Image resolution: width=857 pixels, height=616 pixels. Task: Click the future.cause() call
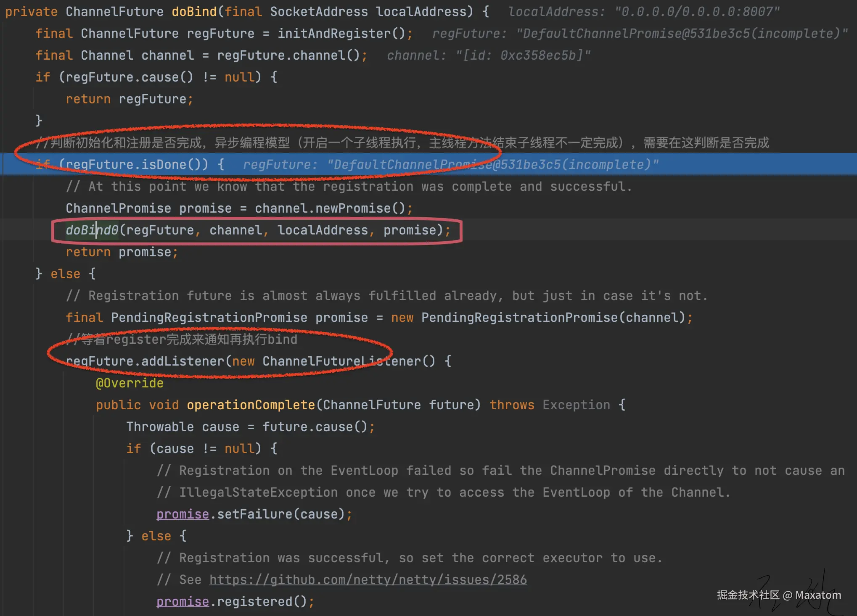315,426
